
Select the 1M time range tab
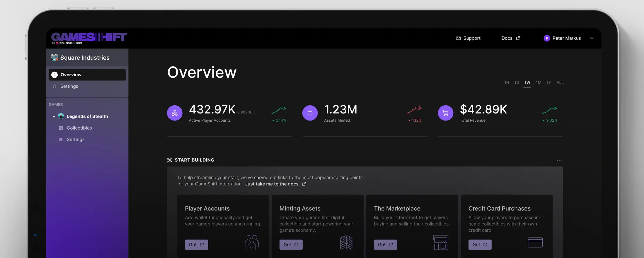click(x=538, y=82)
